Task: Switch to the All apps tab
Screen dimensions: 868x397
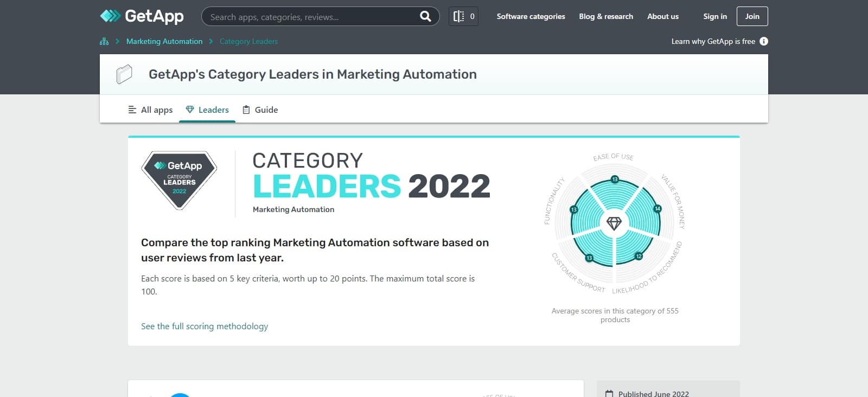Action: [x=150, y=110]
